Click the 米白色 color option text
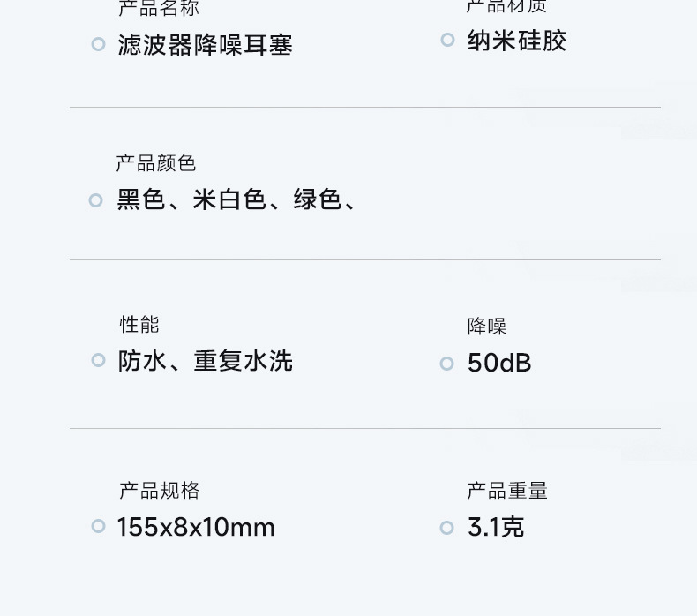 click(x=229, y=200)
